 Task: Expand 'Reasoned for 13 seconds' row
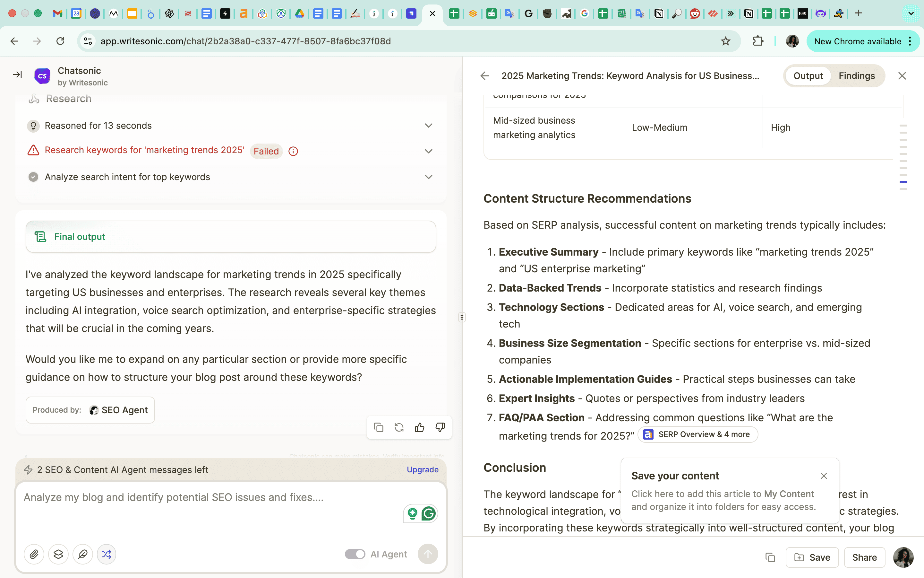pyautogui.click(x=231, y=125)
